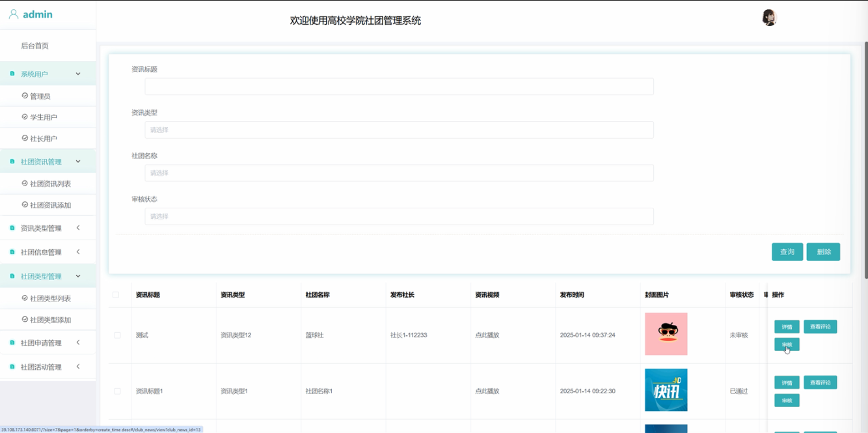Open the 快讯 cover image thumbnail
The image size is (868, 433).
pos(666,390)
